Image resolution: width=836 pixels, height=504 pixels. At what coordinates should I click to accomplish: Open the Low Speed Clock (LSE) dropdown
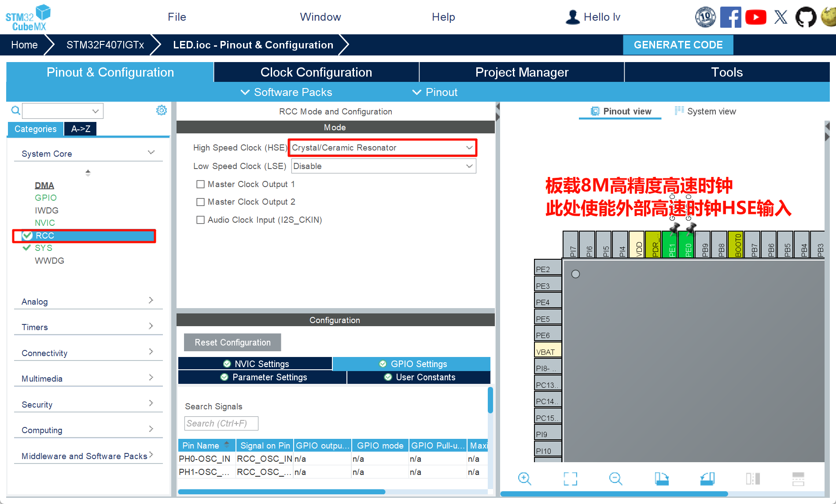click(468, 166)
